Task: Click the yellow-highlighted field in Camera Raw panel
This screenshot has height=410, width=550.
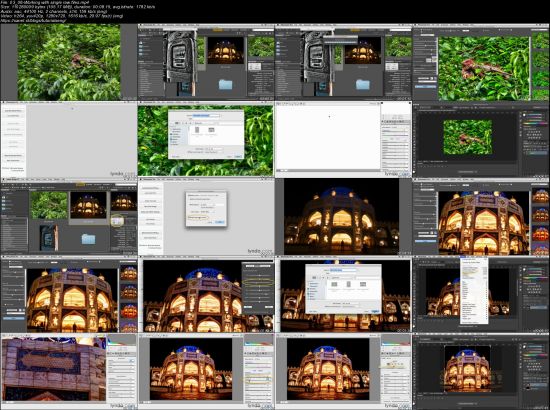Action: pyautogui.click(x=257, y=379)
